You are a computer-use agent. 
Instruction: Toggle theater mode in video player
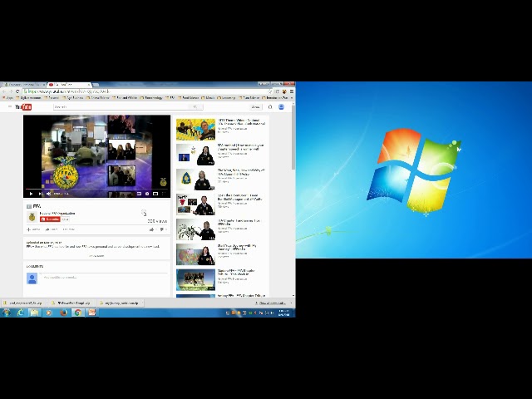[155, 194]
